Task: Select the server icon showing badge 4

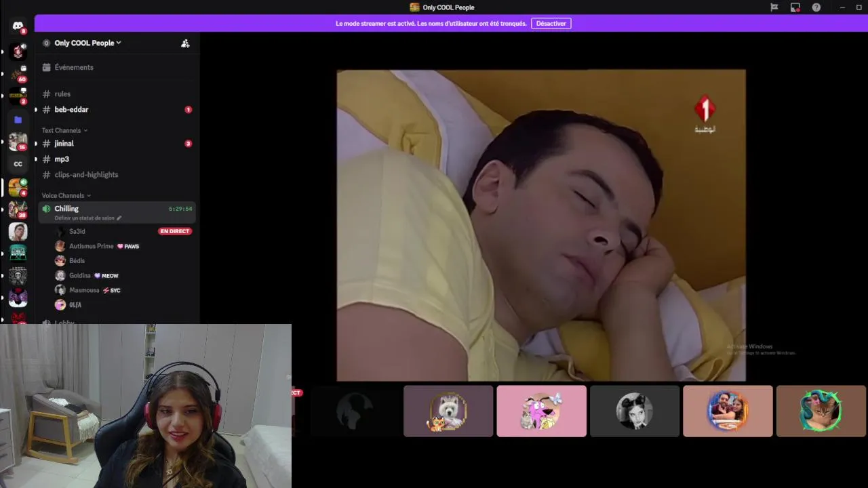Action: (x=18, y=187)
